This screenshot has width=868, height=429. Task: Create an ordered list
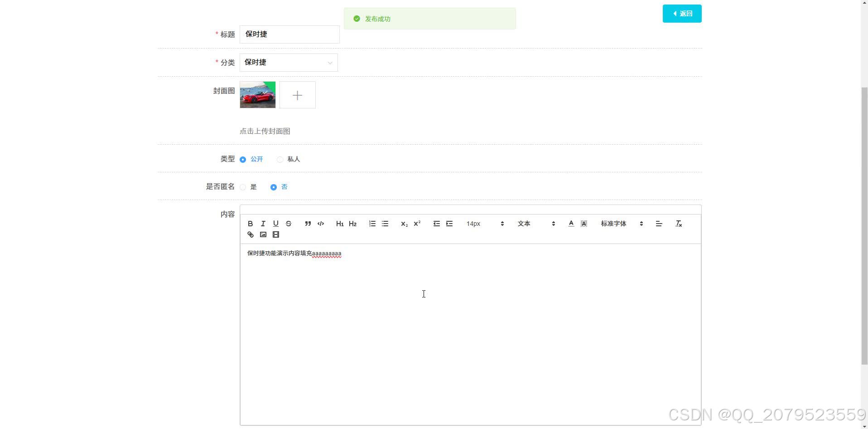pos(372,224)
